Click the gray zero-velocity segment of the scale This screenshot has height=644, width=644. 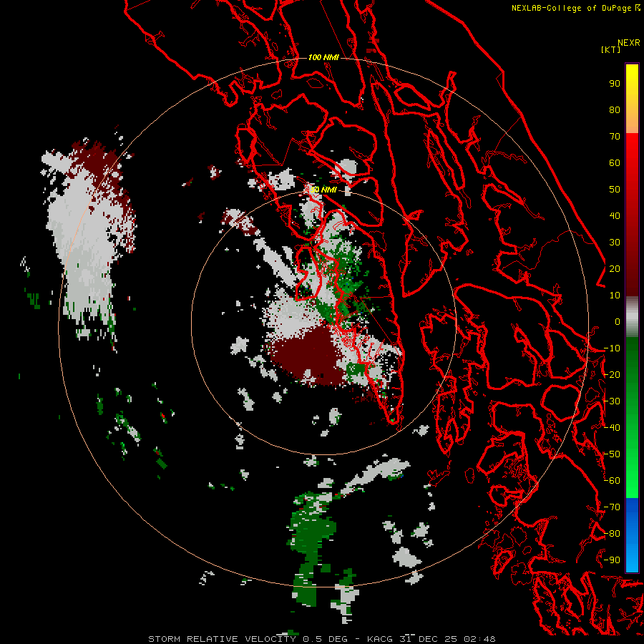click(632, 317)
